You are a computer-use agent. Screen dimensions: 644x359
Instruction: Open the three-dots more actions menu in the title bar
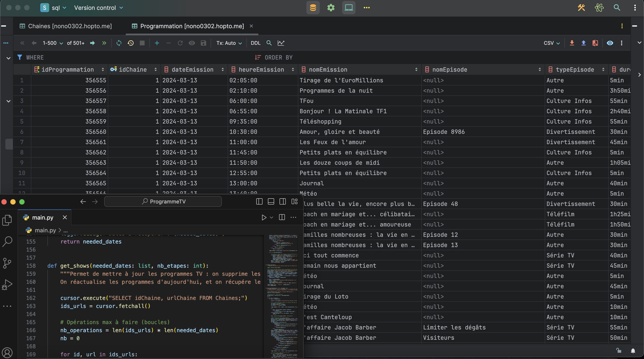pyautogui.click(x=366, y=8)
